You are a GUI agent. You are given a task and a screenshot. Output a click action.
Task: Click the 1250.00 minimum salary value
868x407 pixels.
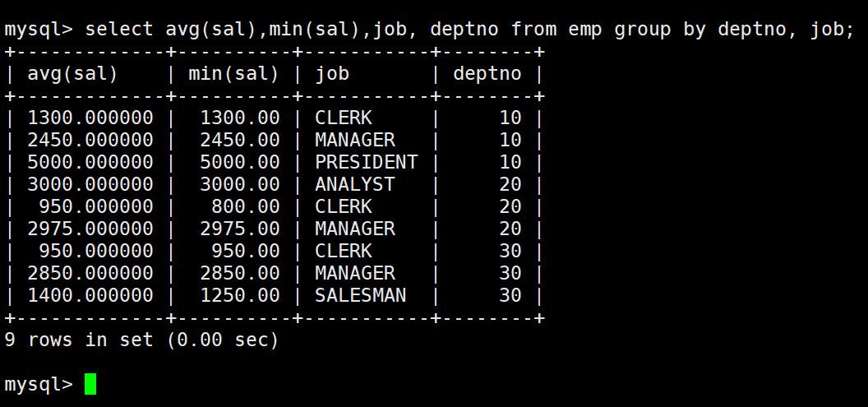(240, 295)
